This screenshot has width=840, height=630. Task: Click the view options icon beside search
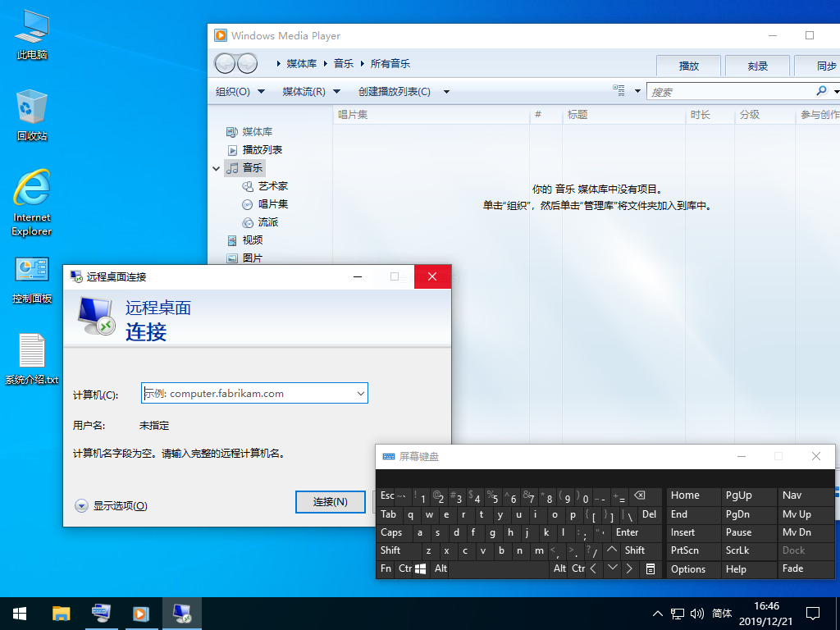619,91
